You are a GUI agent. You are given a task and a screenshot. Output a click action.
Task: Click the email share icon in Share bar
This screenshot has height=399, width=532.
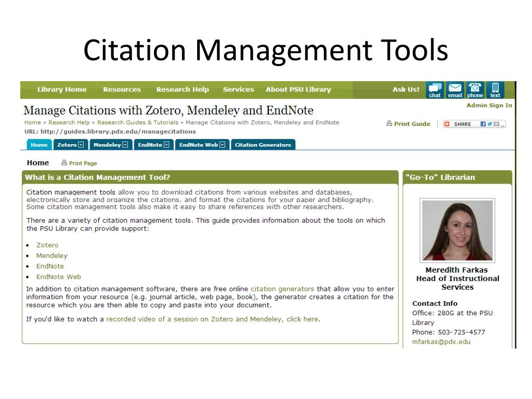(x=496, y=124)
